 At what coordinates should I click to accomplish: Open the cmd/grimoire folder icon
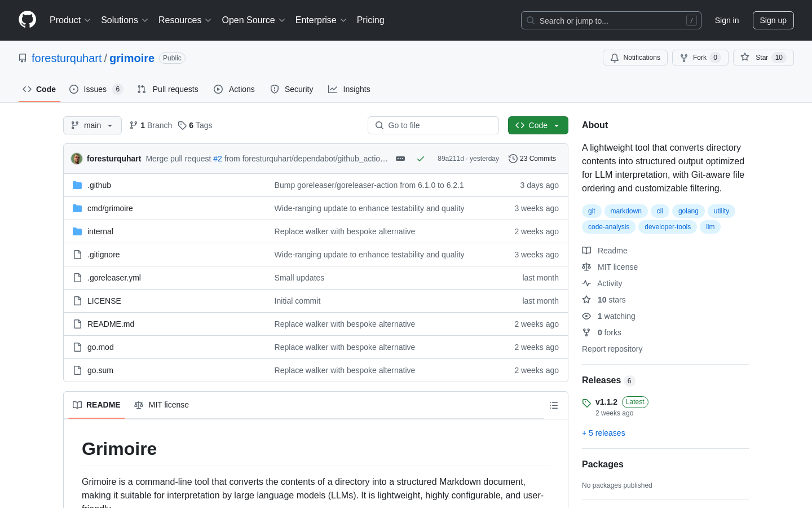coord(77,208)
